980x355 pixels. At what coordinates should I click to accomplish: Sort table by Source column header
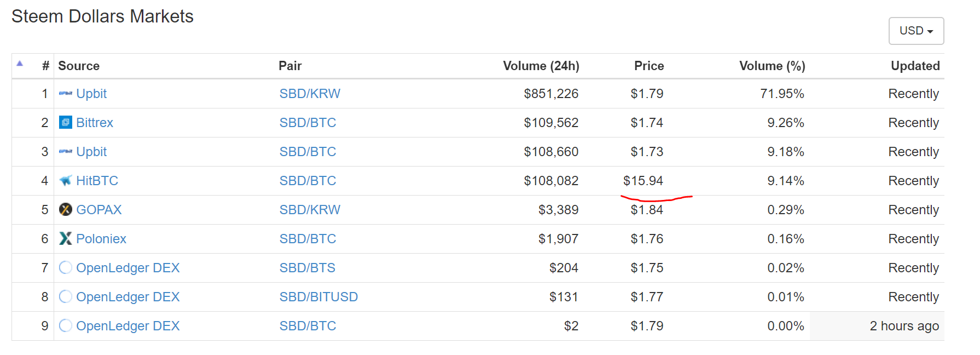point(79,66)
